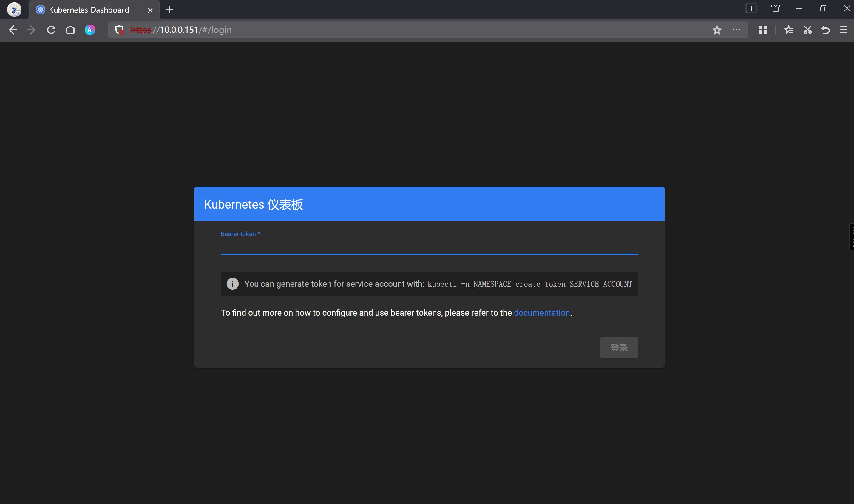
Task: Open the AI assistant icon
Action: 90,30
